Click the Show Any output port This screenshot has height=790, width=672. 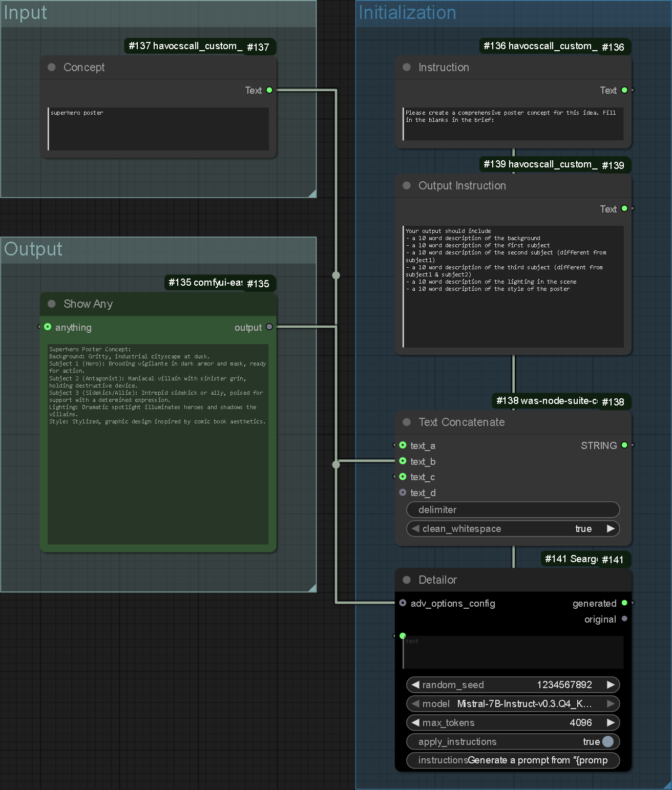[x=269, y=327]
